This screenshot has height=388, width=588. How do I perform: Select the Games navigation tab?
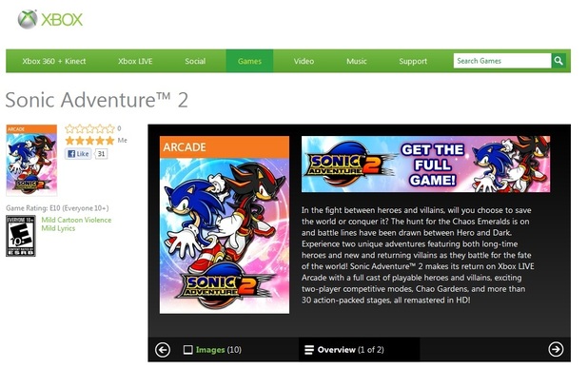tap(249, 61)
